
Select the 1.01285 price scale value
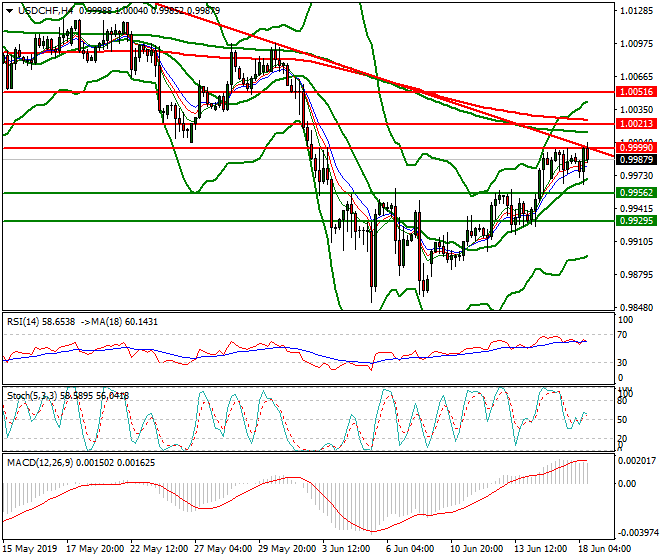coord(638,10)
